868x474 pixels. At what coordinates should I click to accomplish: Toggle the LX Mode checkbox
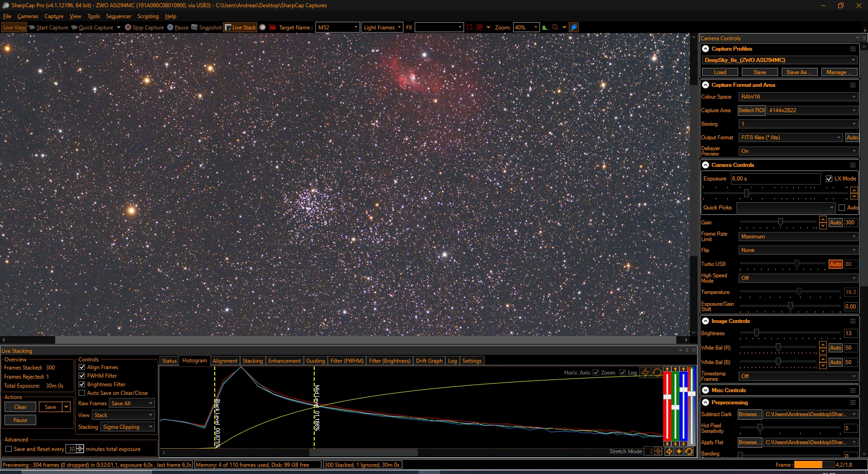(829, 179)
